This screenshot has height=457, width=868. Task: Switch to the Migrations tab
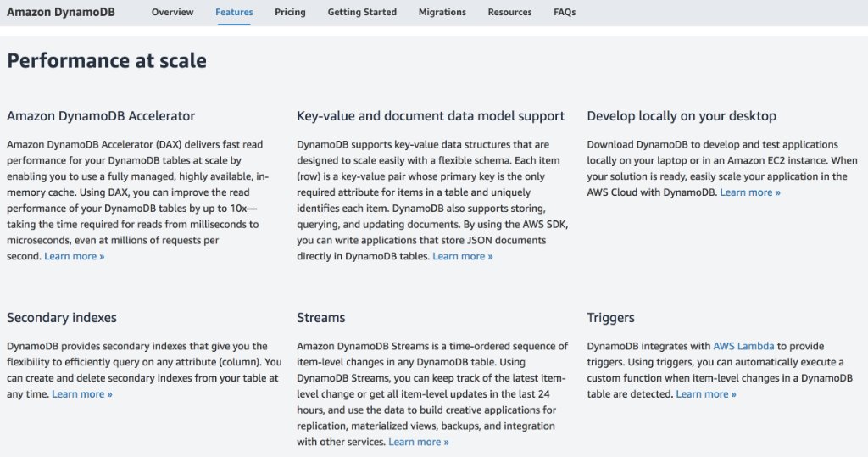click(x=442, y=12)
